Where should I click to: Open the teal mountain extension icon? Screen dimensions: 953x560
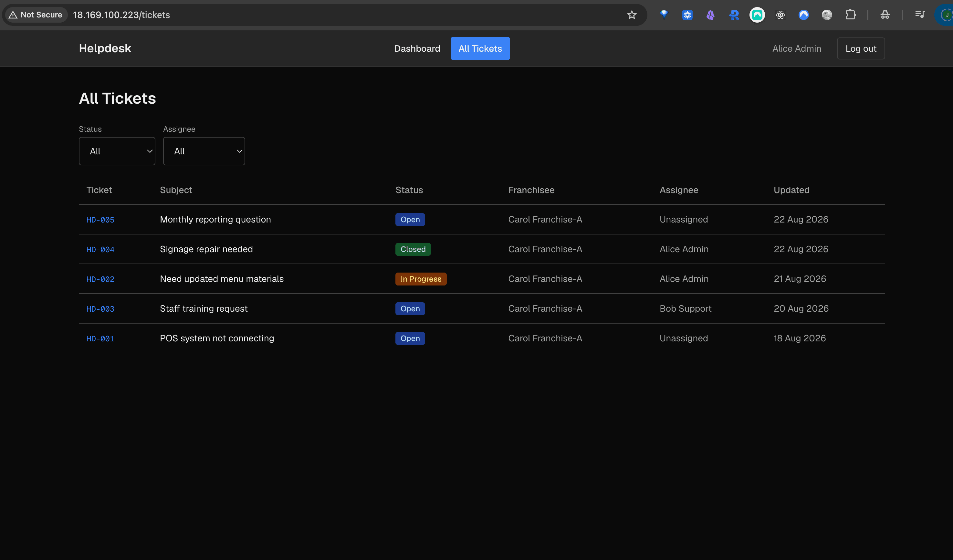(x=757, y=15)
